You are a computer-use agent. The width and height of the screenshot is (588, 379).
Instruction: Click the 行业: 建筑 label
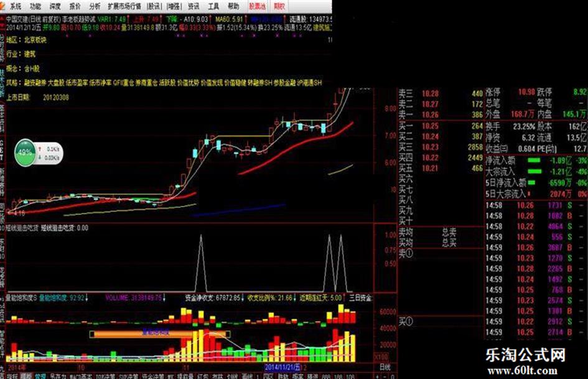21,54
